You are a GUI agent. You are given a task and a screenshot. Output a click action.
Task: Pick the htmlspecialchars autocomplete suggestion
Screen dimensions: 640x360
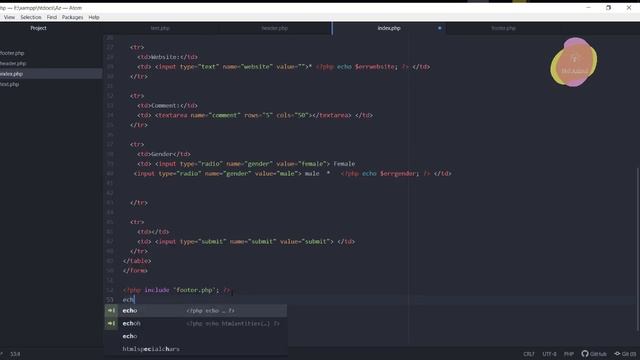pos(196,349)
